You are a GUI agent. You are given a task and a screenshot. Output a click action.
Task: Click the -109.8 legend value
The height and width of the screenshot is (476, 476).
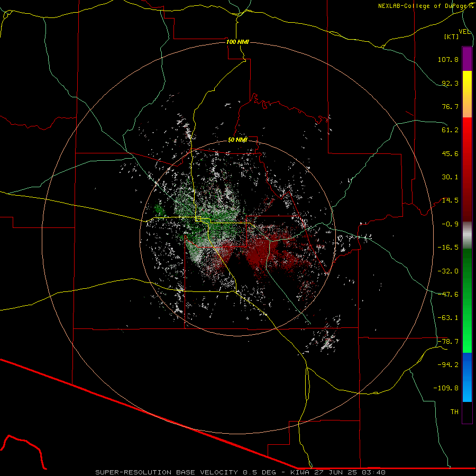[446, 388]
